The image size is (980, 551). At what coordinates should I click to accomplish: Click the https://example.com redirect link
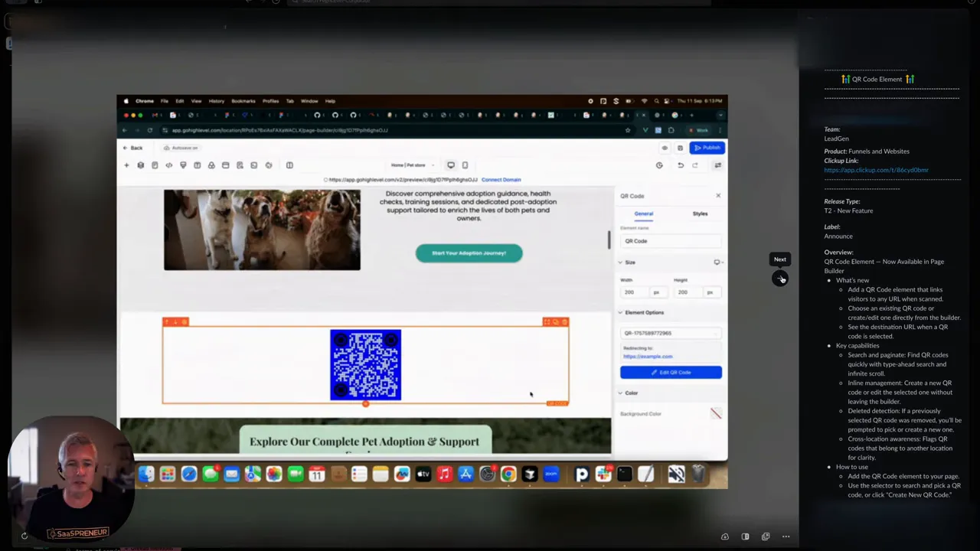[x=648, y=357]
